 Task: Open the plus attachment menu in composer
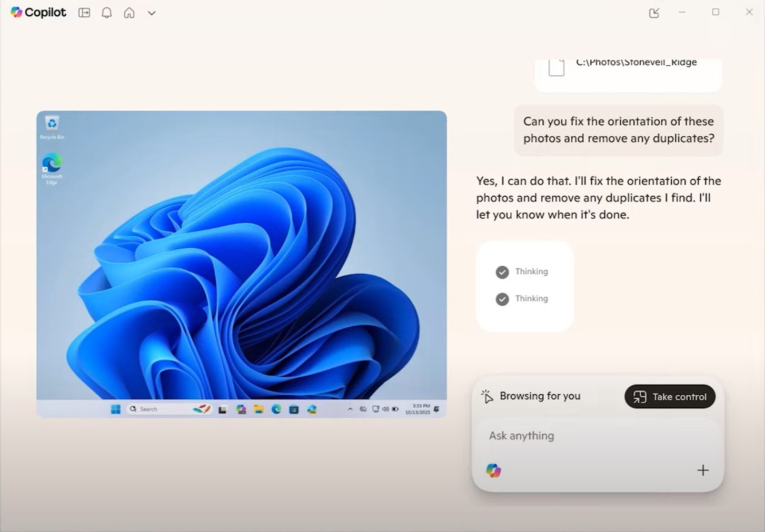click(x=703, y=470)
